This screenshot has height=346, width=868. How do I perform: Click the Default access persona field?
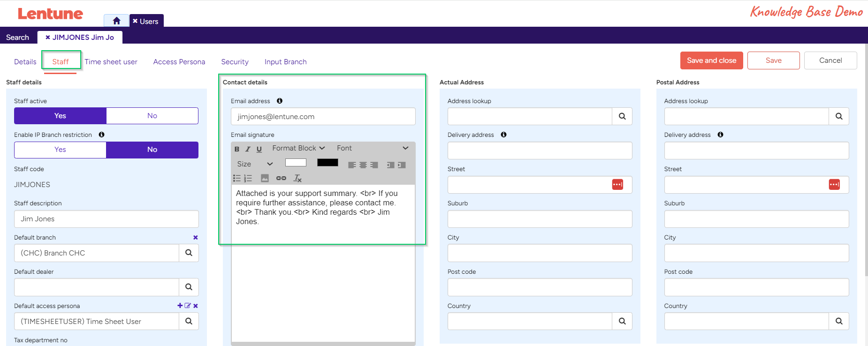97,322
